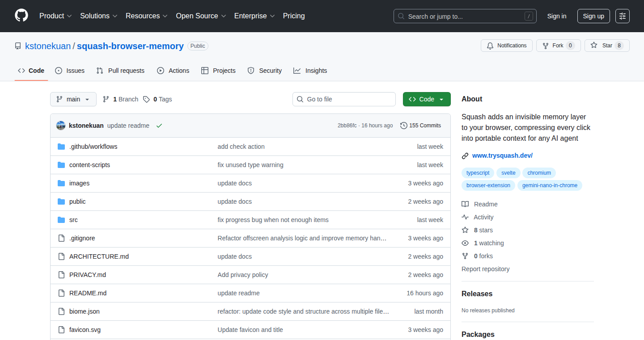Screen dimensions: 644x340
Task: Open the squash-browser-memory repository link
Action: click(130, 46)
